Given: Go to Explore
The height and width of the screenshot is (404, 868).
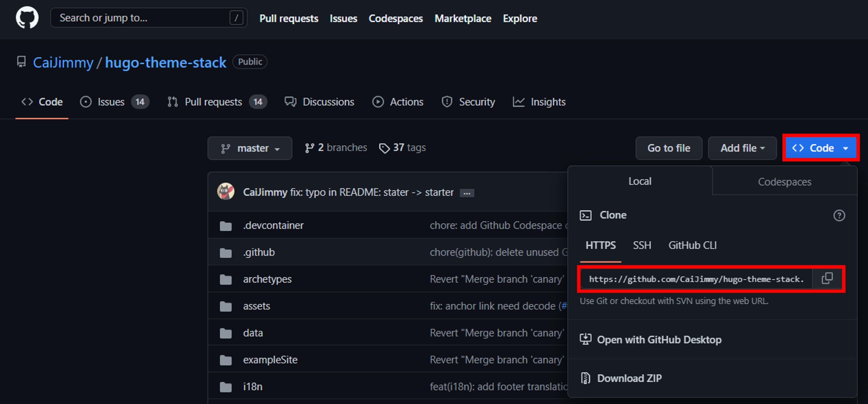Looking at the screenshot, I should [x=520, y=18].
